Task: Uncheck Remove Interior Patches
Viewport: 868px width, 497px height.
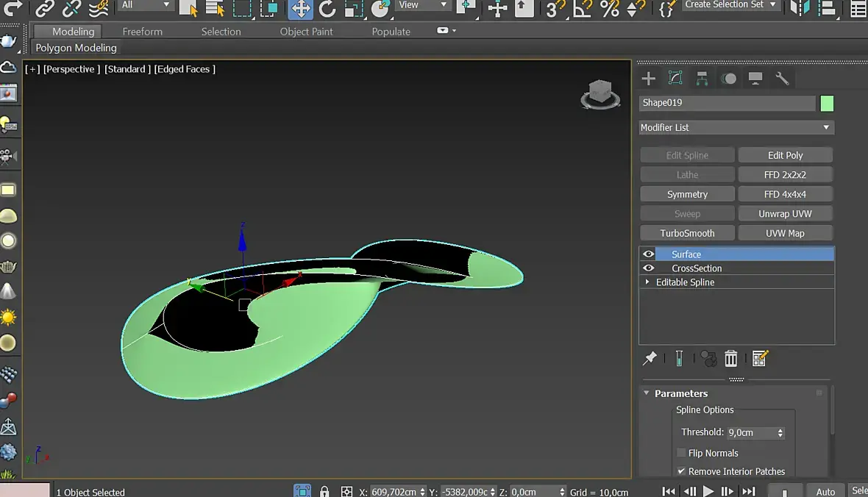Action: [681, 471]
